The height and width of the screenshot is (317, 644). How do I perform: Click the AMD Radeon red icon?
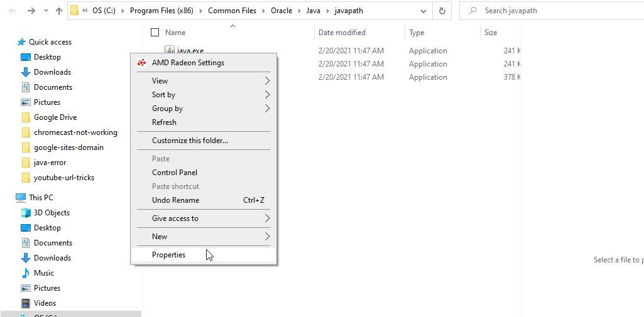click(x=142, y=63)
